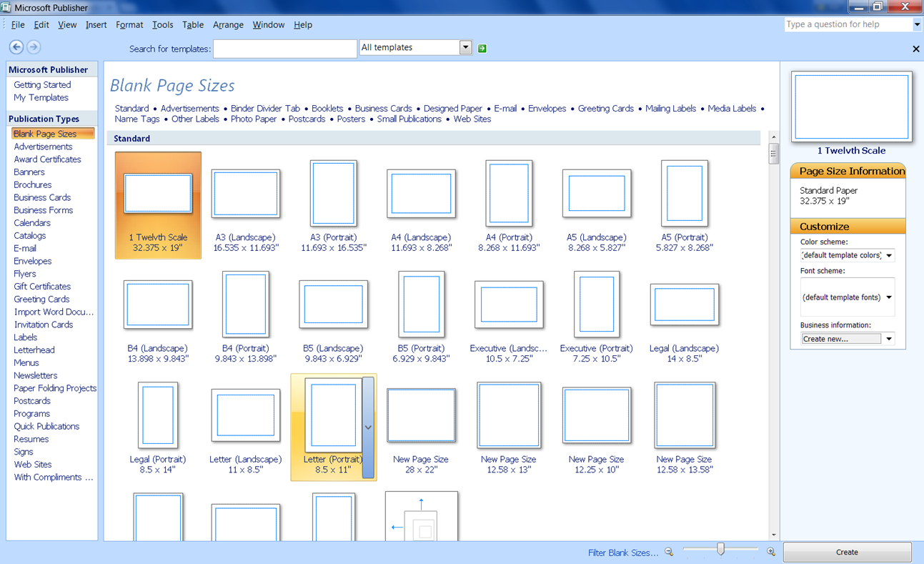The image size is (924, 564).
Task: Select the 1 Twelfth Scale page thumbnail
Action: 158,205
